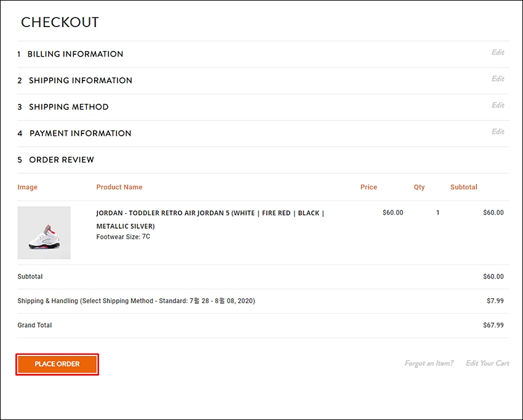Open the Forgot an Item link
Viewport: 523px width, 420px height.
coord(429,363)
